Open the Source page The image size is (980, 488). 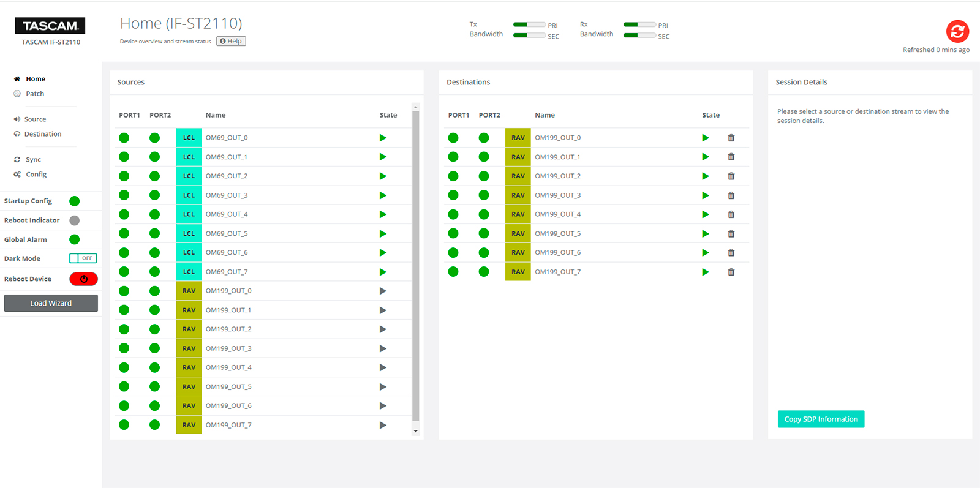pyautogui.click(x=35, y=119)
